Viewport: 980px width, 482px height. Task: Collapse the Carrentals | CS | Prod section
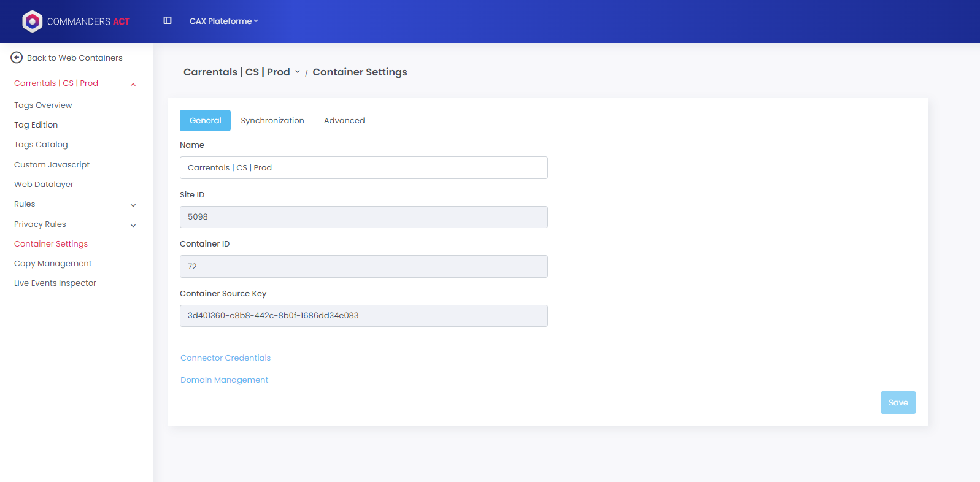[133, 84]
